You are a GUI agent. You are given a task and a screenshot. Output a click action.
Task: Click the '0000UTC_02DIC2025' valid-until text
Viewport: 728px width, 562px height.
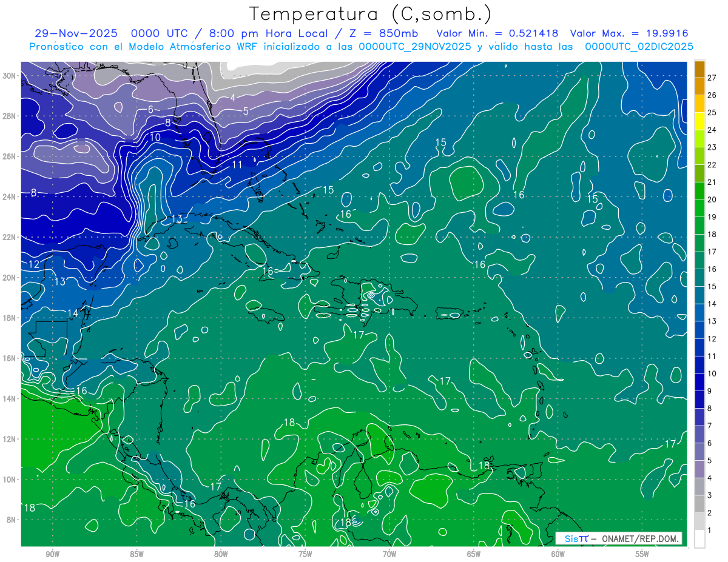639,47
